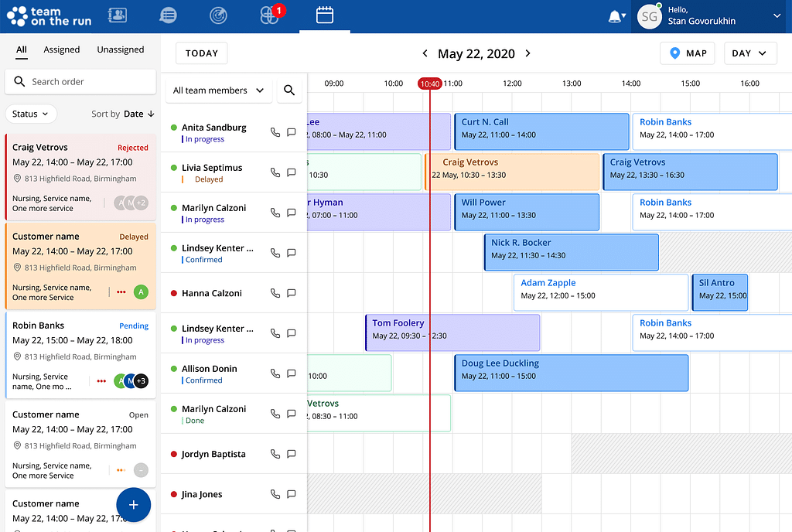Go to next day arrow
This screenshot has width=792, height=532.
(528, 53)
